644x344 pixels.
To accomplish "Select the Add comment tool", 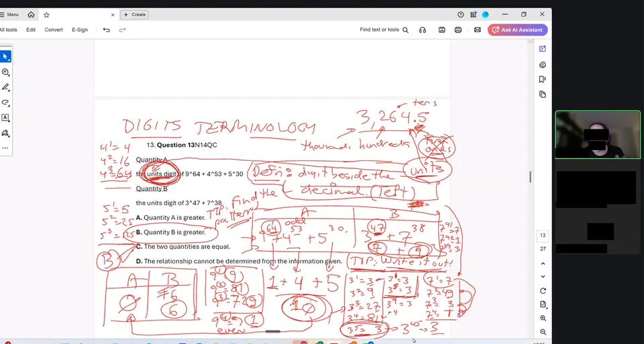I will click(5, 72).
